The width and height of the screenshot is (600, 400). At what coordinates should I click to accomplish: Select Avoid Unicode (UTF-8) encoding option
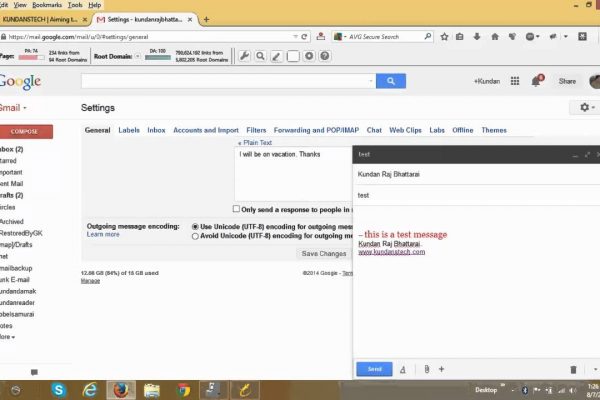[195, 236]
